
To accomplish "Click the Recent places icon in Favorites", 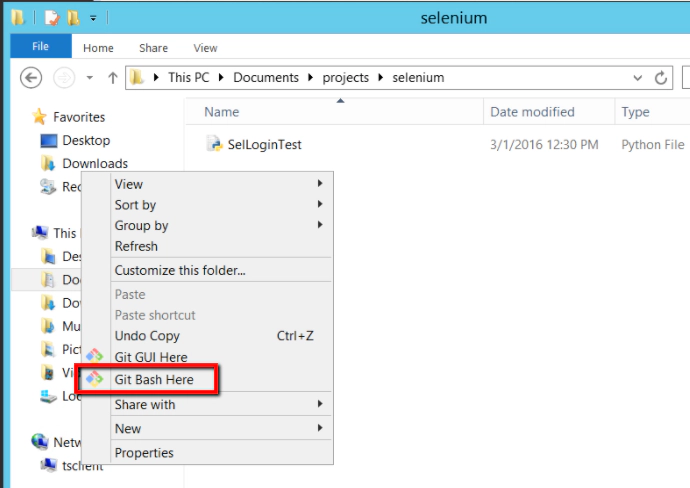I will (48, 187).
